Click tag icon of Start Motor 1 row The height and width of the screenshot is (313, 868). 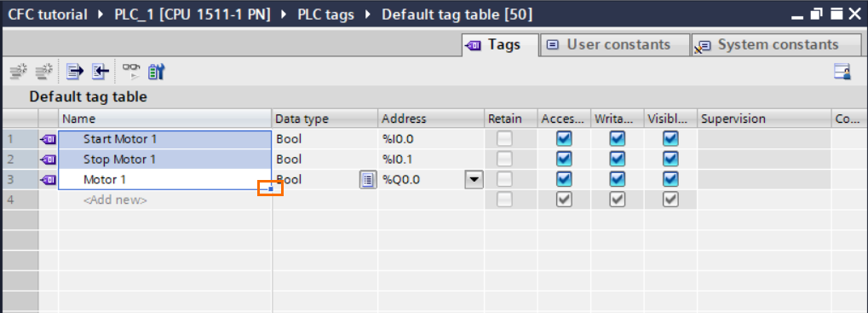coord(49,140)
